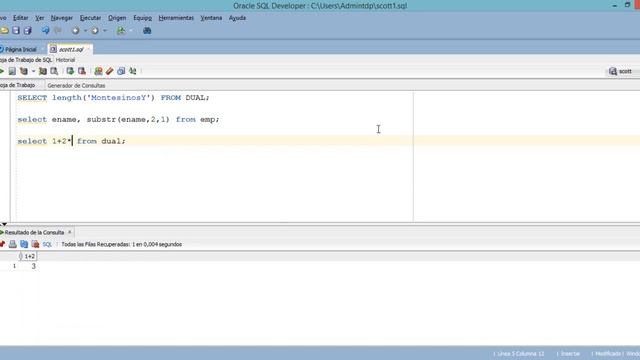This screenshot has height=360, width=640.
Task: Open a file with the folder icon
Action: tap(4, 31)
